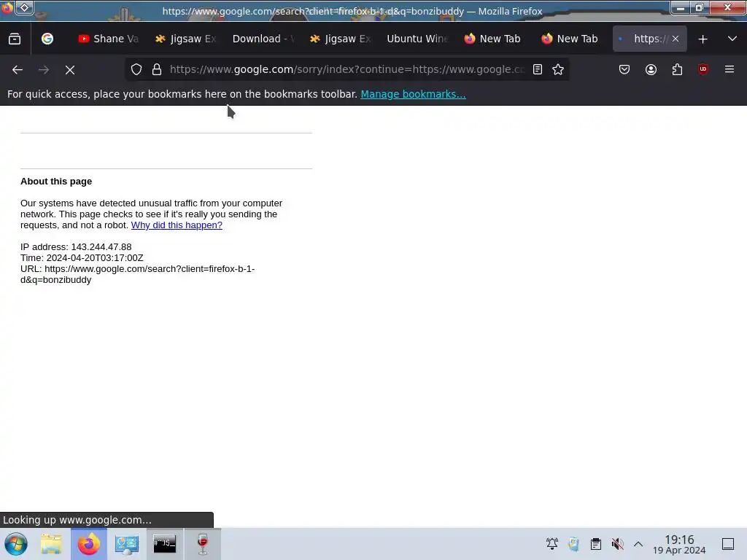Select the first New Tab tab
Image resolution: width=747 pixels, height=560 pixels.
(493, 39)
